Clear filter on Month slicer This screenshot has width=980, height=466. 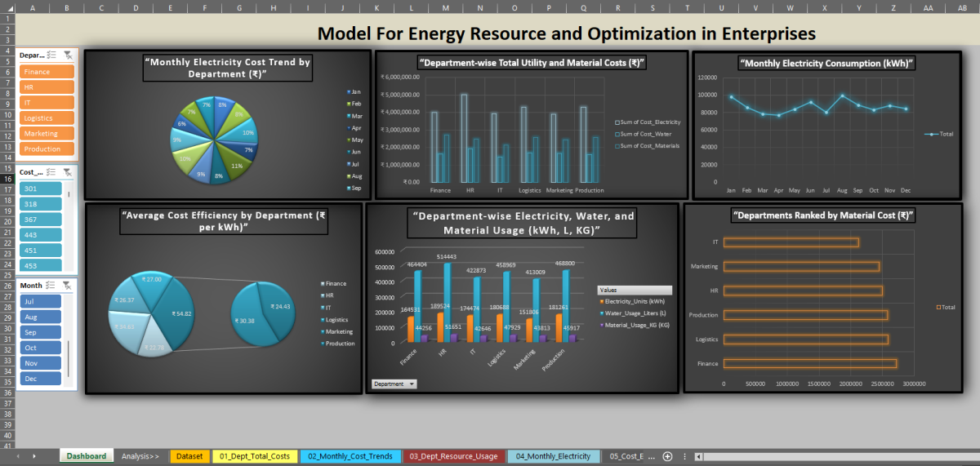(68, 286)
